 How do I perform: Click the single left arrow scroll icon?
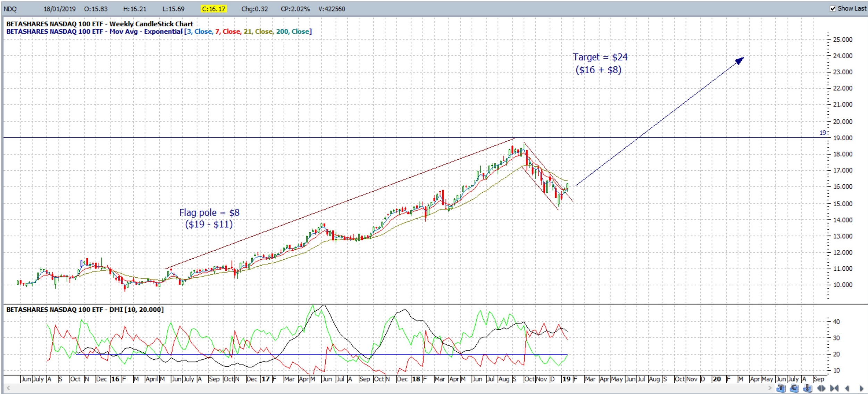848,388
